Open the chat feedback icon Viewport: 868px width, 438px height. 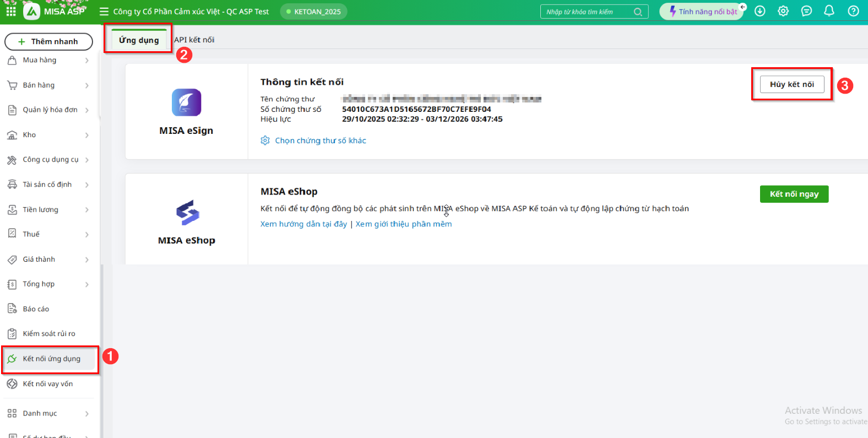point(806,11)
